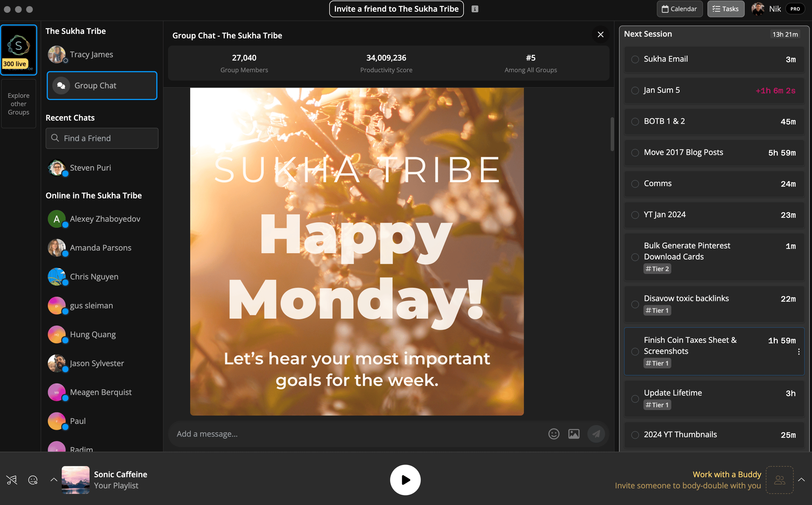Complete the Update Lifetime task checkbox
812x505 pixels.
point(635,399)
